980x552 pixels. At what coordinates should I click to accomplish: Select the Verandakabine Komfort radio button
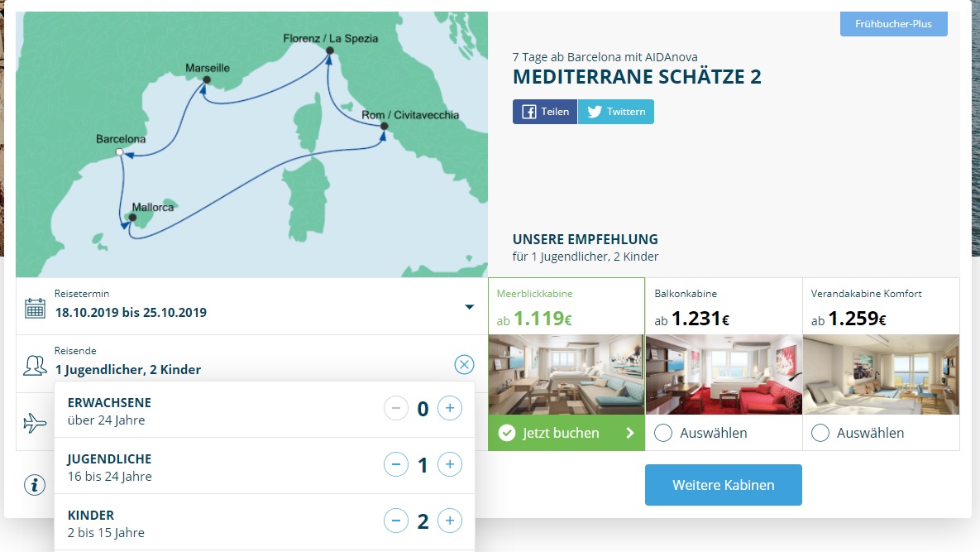pos(820,433)
